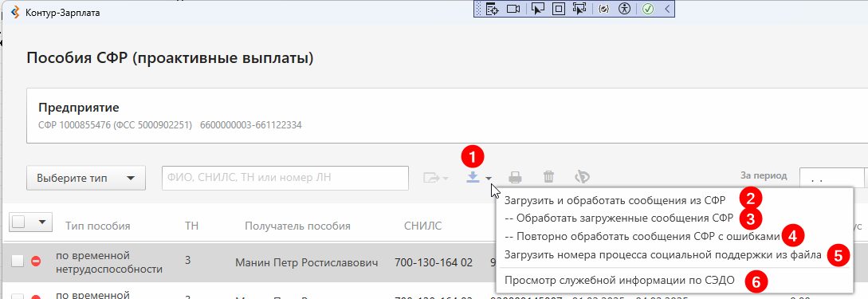Click the camera recording icon in debug toolbar
The image size is (868, 299).
tap(513, 9)
